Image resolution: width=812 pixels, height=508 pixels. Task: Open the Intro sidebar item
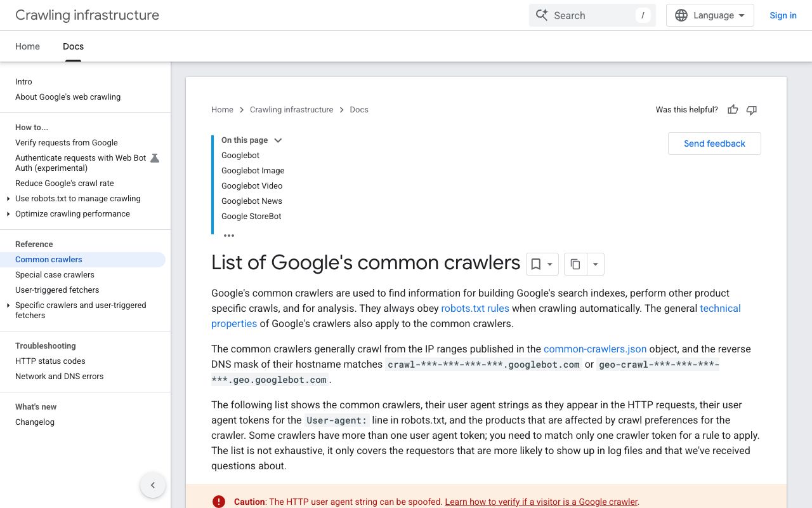click(x=23, y=82)
